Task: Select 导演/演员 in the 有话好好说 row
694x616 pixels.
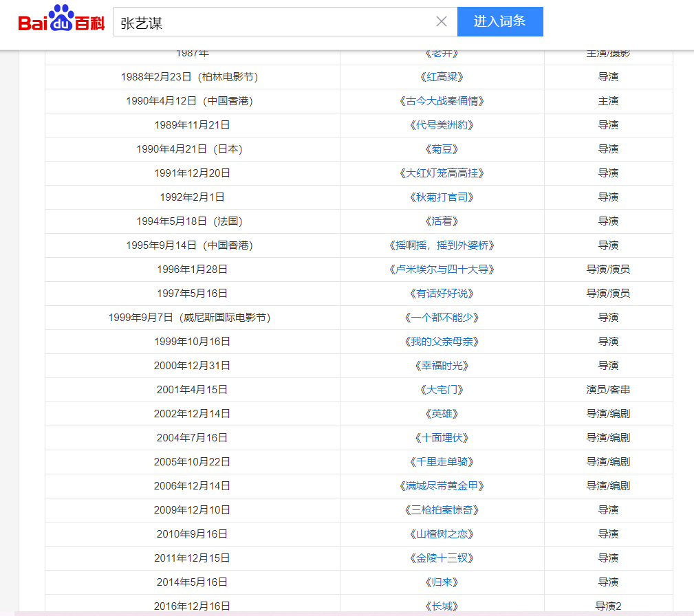Action: click(x=608, y=294)
